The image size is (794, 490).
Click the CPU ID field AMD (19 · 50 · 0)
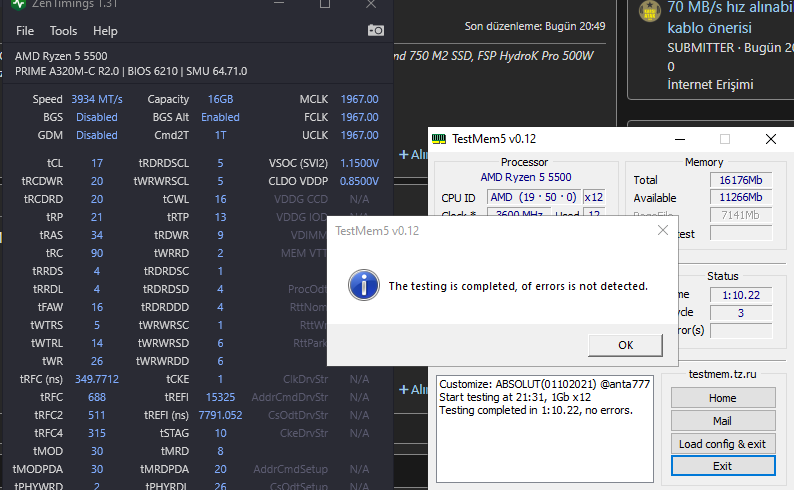(x=533, y=197)
